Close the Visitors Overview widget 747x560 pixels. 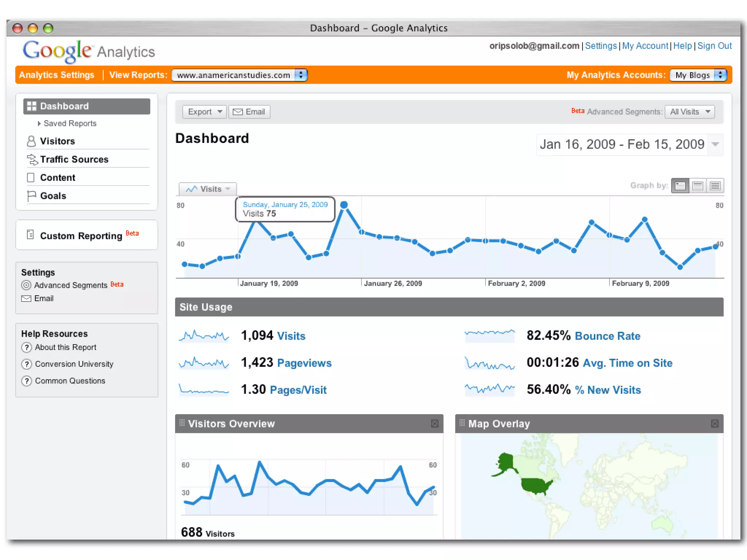(434, 424)
